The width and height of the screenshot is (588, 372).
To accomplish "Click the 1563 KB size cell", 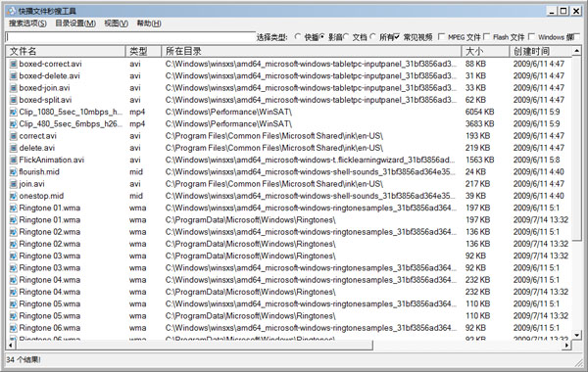I will [479, 160].
